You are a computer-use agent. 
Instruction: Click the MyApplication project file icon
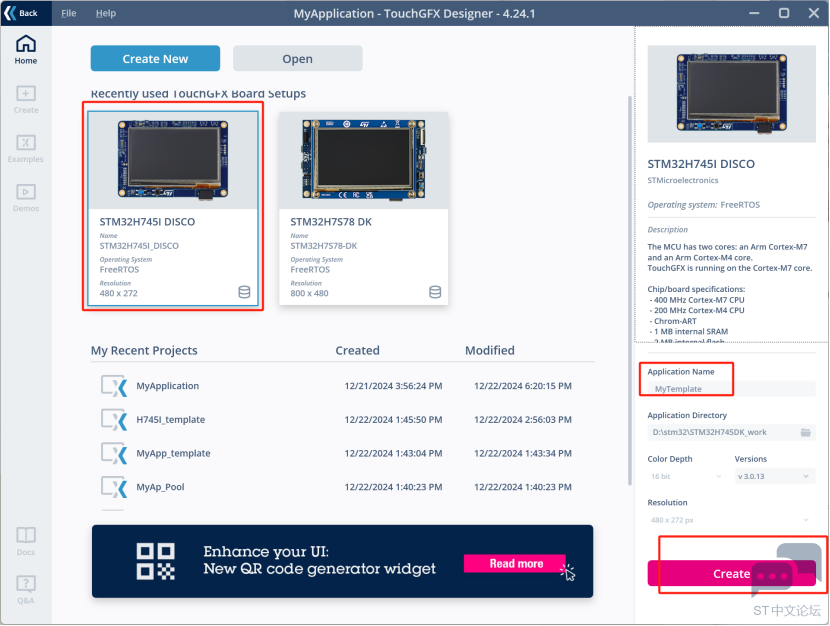(114, 386)
